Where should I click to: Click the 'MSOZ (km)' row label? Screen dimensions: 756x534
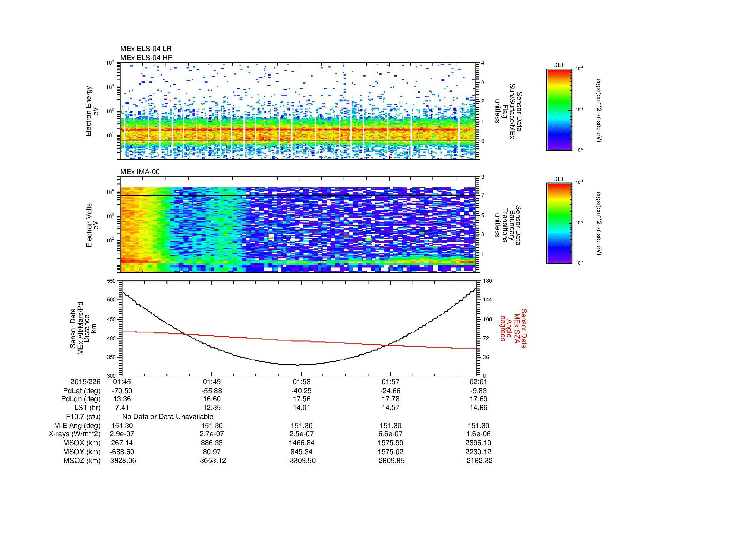pyautogui.click(x=82, y=461)
